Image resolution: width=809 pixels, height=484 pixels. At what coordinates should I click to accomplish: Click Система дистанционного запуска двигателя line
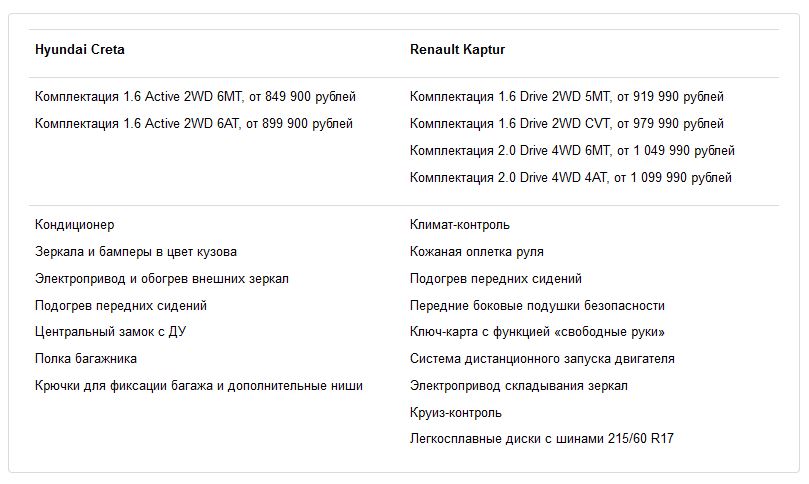[x=542, y=359]
